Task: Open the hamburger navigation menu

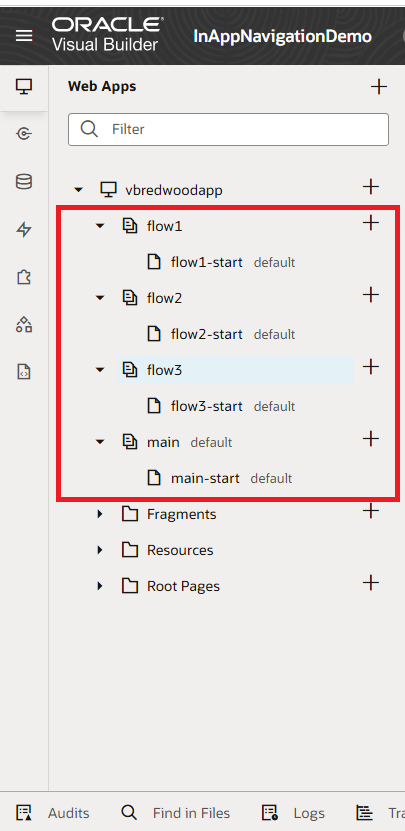Action: pyautogui.click(x=24, y=36)
